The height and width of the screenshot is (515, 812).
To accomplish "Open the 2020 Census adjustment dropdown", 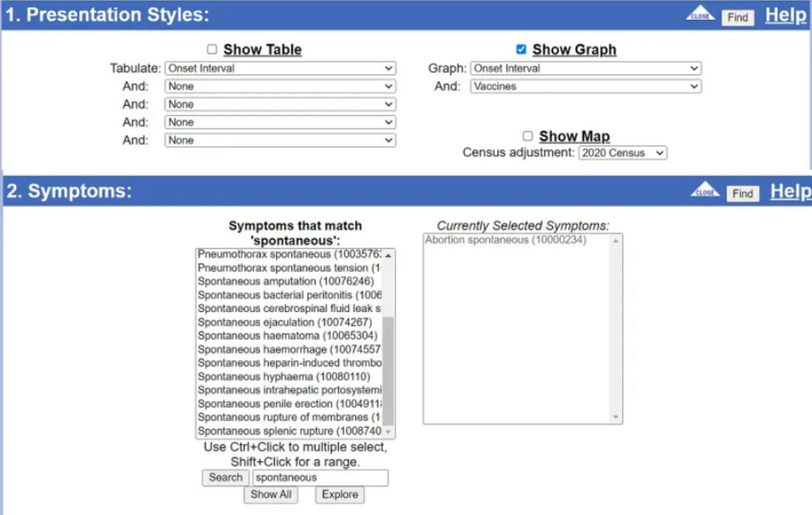I will click(x=622, y=153).
